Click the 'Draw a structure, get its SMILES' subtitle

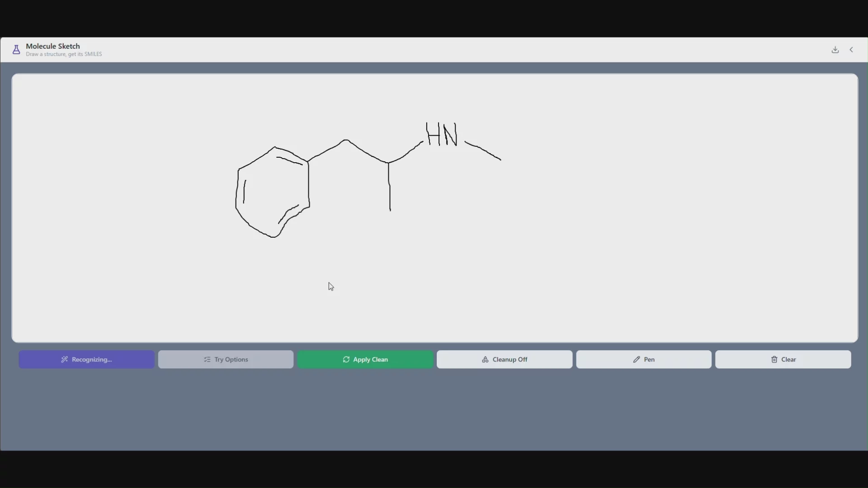click(64, 54)
